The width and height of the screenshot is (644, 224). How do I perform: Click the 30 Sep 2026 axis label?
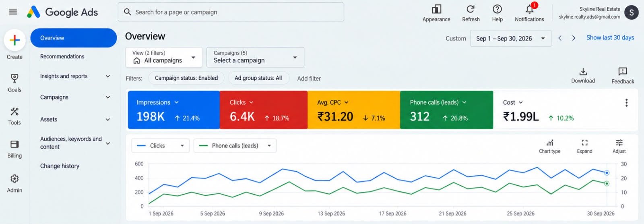[601, 214]
